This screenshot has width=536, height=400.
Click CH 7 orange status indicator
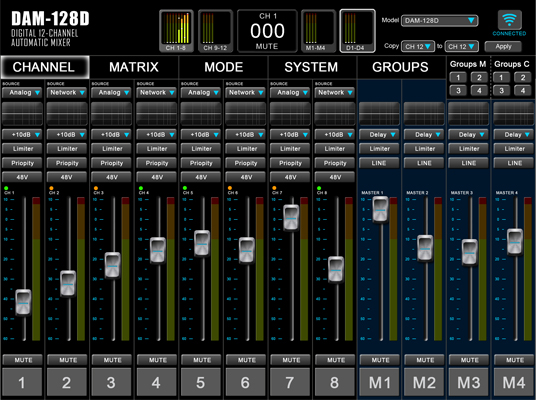click(274, 188)
